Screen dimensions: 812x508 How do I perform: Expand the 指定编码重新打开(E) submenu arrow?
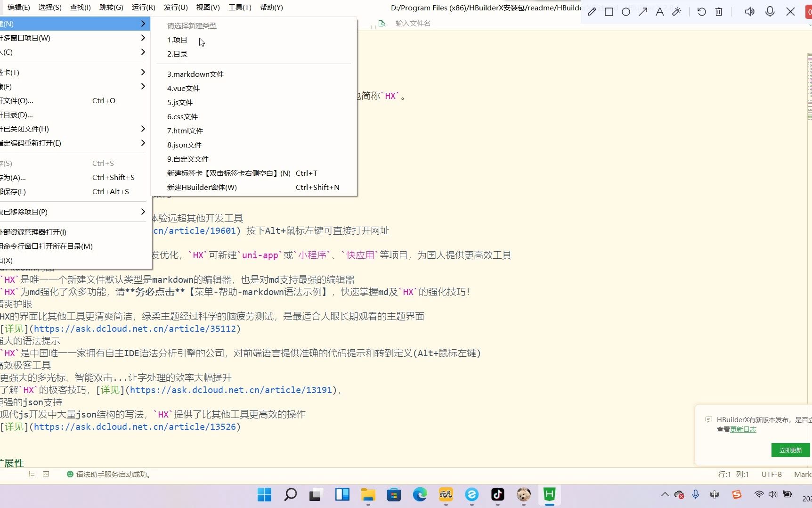coord(143,143)
